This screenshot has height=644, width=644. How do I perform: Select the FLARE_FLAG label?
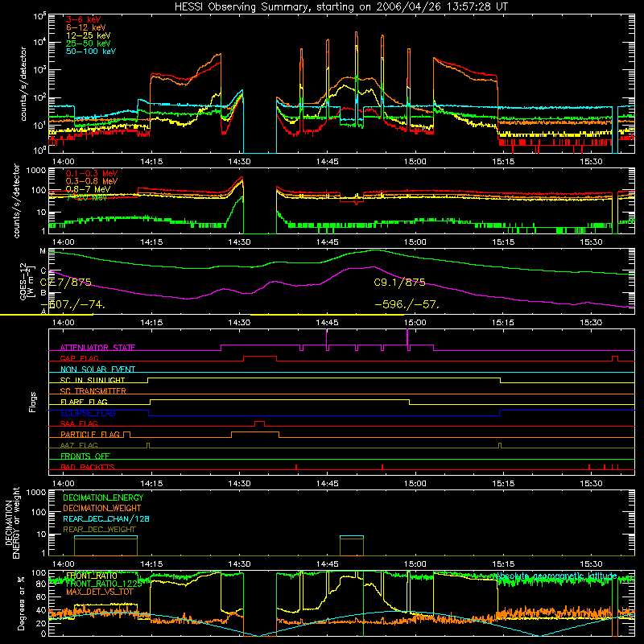[84, 402]
